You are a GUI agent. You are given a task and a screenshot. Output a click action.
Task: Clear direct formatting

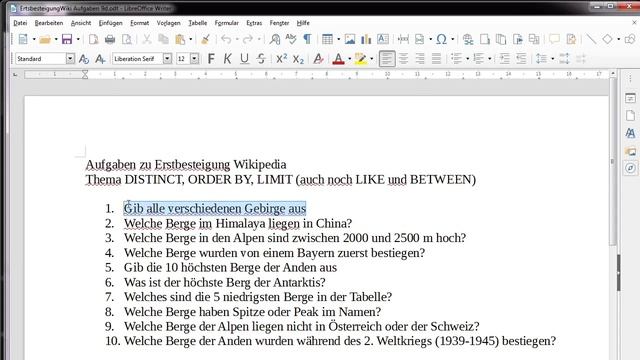coord(318,59)
